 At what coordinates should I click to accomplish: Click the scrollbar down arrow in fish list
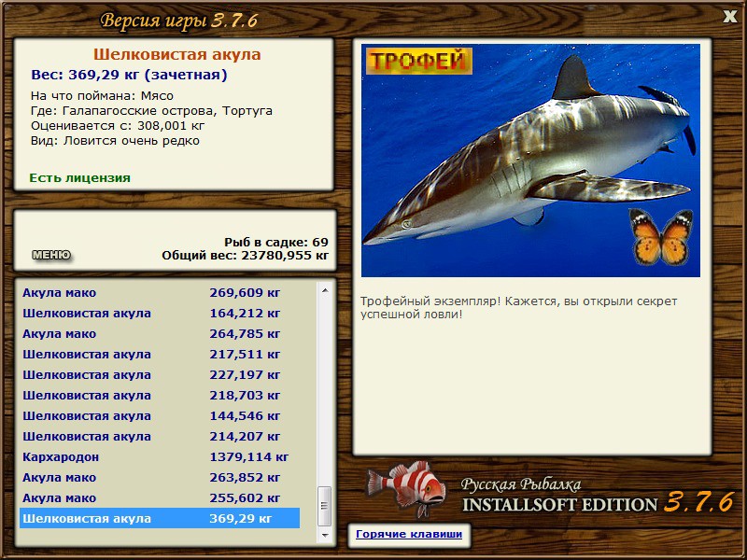click(x=325, y=535)
